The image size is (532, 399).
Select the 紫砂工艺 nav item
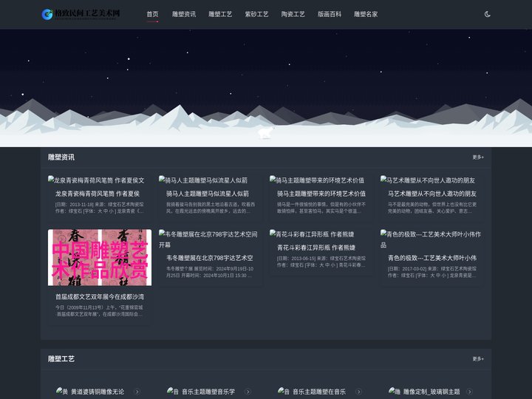(x=256, y=14)
